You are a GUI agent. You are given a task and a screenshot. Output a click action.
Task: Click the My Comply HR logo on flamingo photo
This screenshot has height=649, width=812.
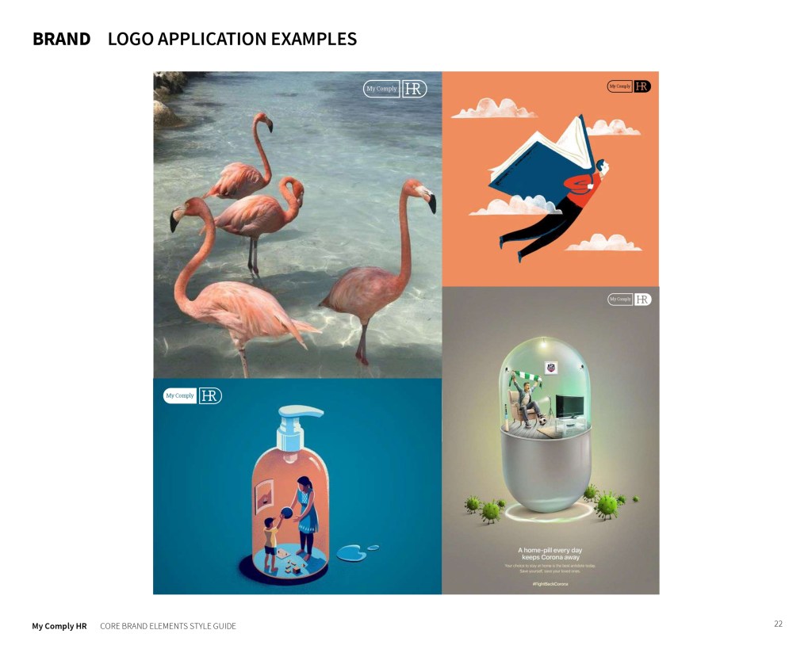[x=395, y=89]
